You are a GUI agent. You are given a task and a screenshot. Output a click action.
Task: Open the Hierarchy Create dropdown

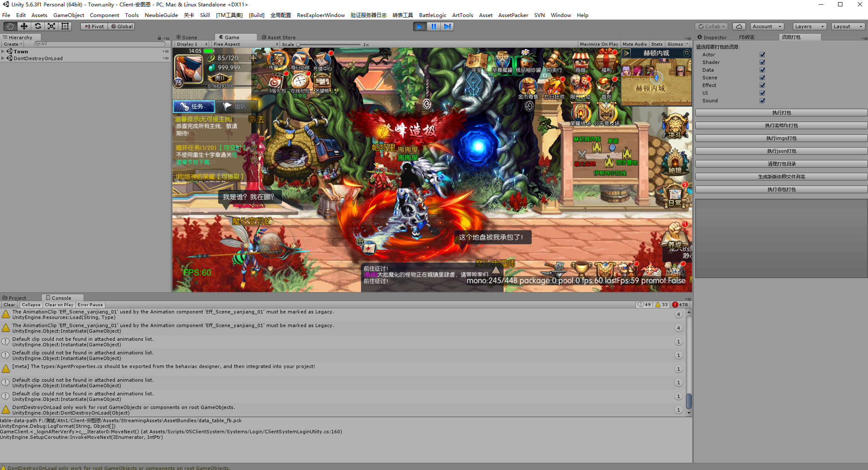(13, 44)
